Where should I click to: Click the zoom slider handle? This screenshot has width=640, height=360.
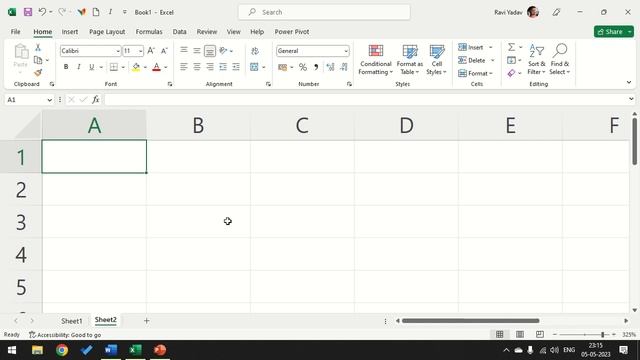pyautogui.click(x=602, y=334)
